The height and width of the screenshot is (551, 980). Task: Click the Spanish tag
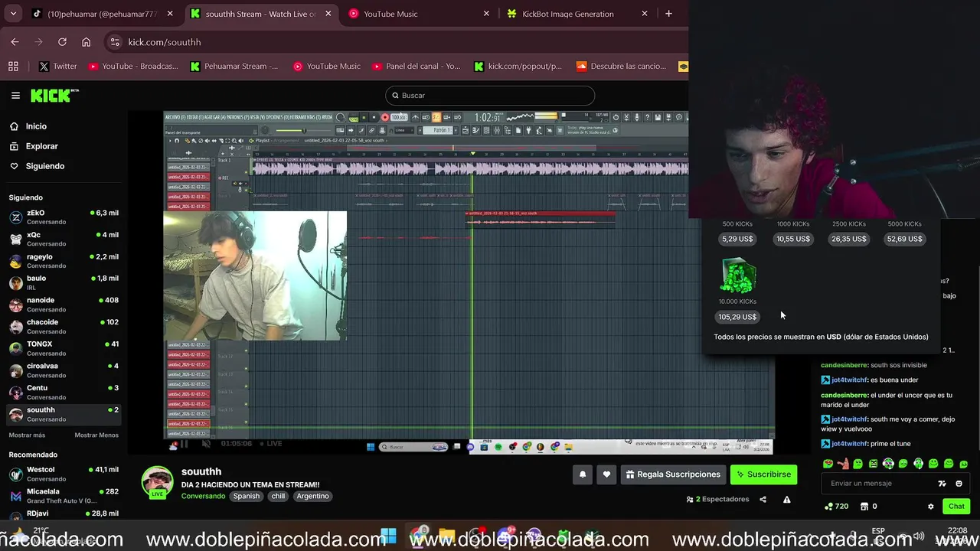247,497
